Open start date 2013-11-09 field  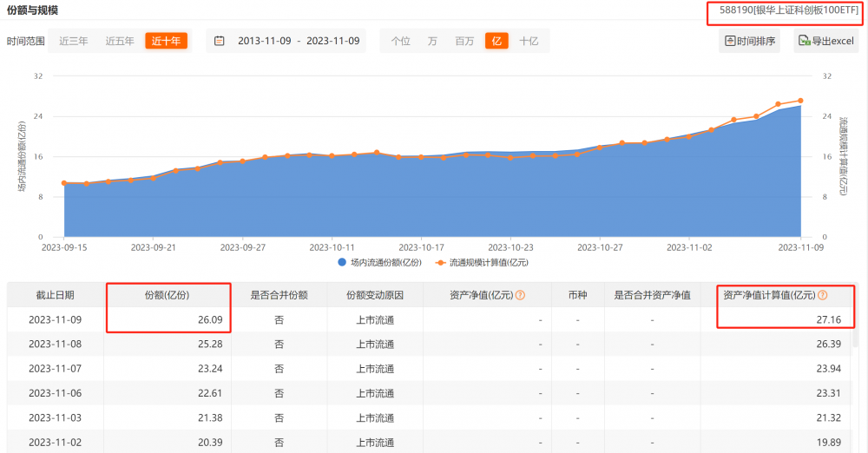click(x=265, y=41)
